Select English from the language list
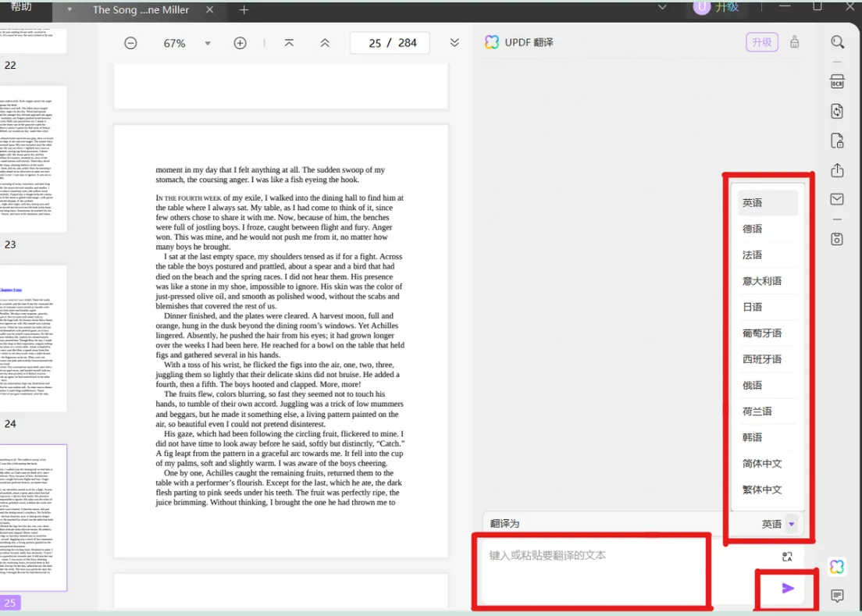Viewport: 862px width, 616px height. (767, 203)
